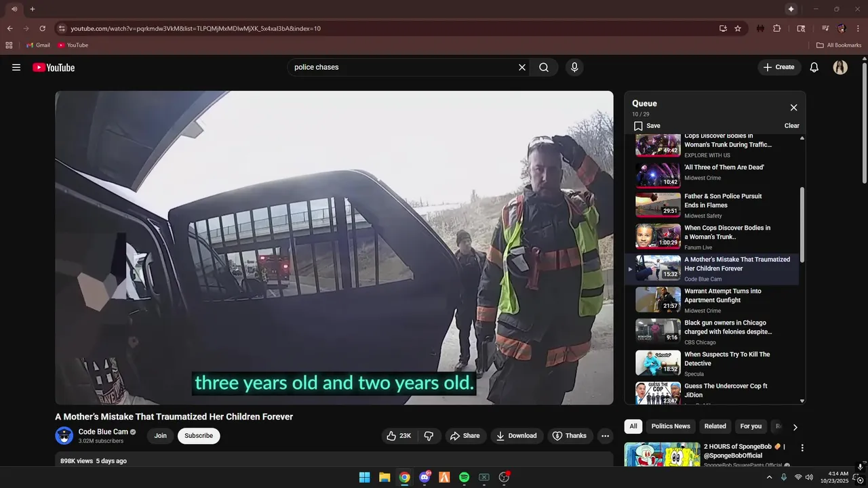Select the For you filter chip
This screenshot has height=488, width=868.
click(x=751, y=426)
